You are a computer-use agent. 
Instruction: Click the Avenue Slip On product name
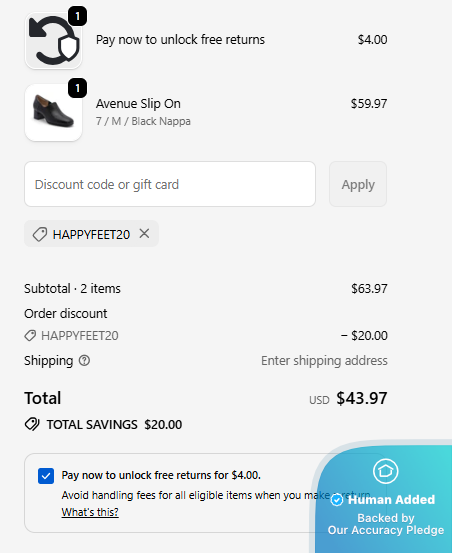pos(138,104)
